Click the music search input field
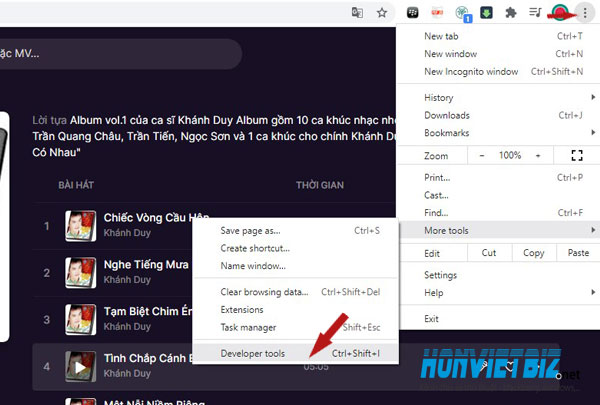Image resolution: width=600 pixels, height=405 pixels. coord(119,54)
